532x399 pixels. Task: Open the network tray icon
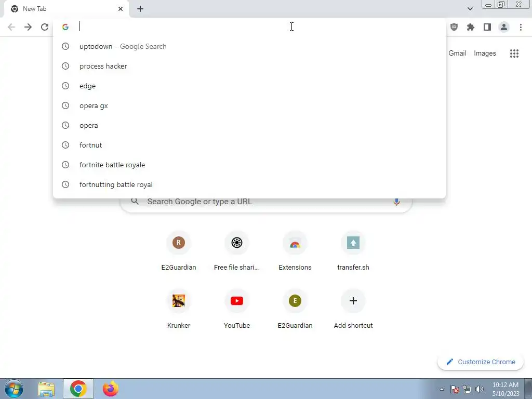(x=467, y=389)
